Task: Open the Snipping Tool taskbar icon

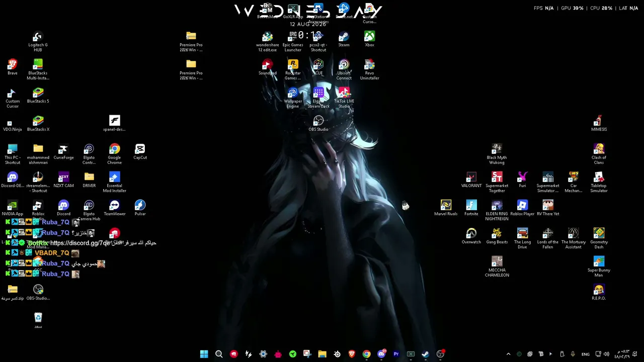Action: (x=307, y=354)
